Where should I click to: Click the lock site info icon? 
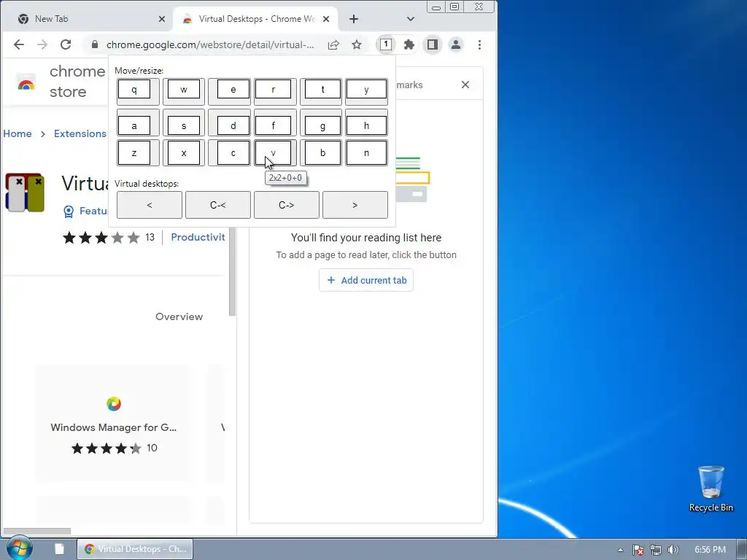click(95, 44)
